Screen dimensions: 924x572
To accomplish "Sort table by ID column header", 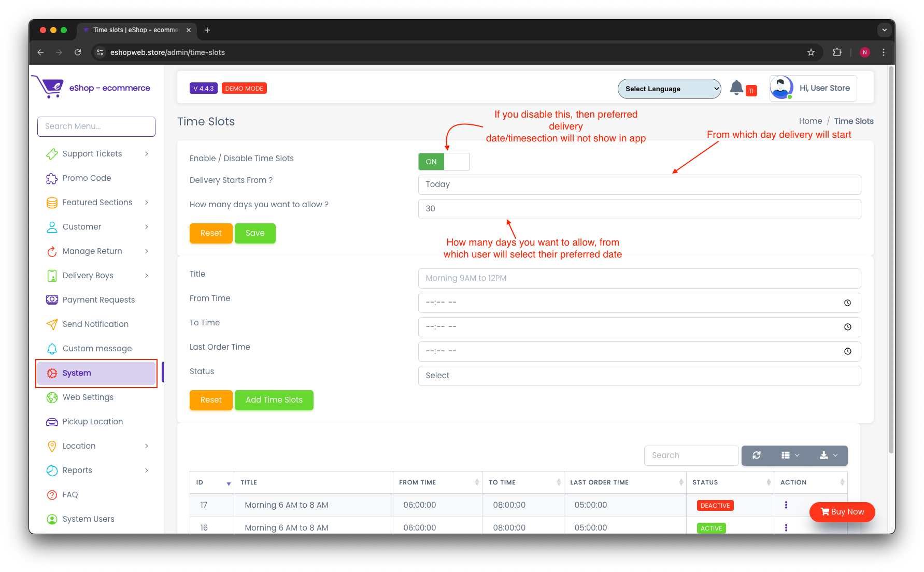I will (212, 482).
